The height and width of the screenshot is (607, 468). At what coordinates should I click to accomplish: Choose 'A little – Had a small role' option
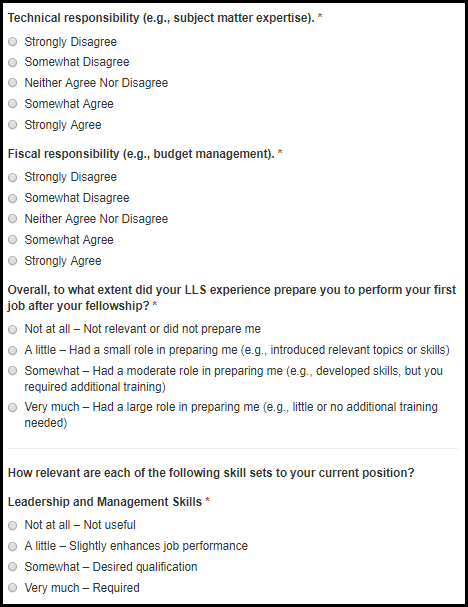tap(13, 350)
